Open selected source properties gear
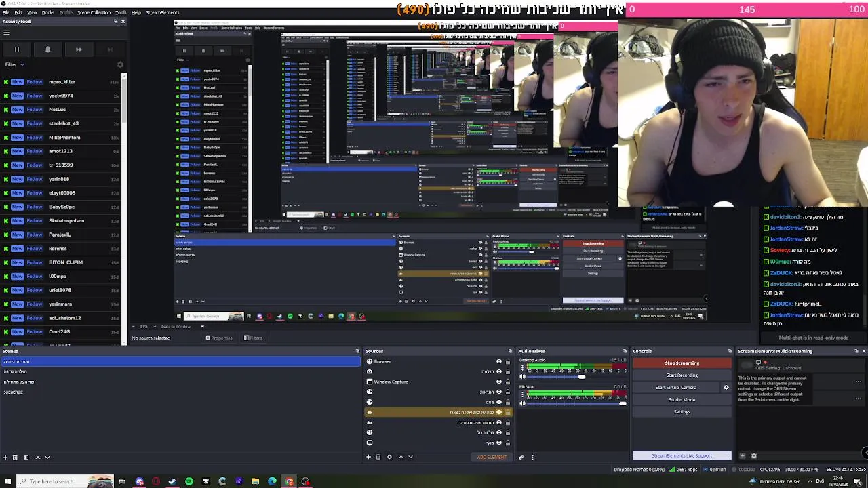The width and height of the screenshot is (868, 488). pos(389,457)
